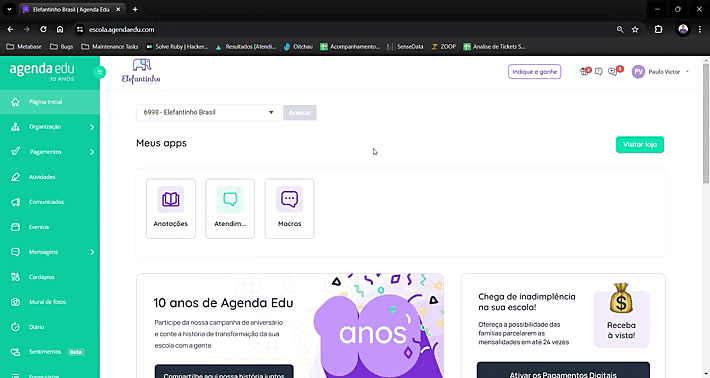The image size is (710, 378).
Task: Expand the Organização submenu chevron
Action: [92, 127]
